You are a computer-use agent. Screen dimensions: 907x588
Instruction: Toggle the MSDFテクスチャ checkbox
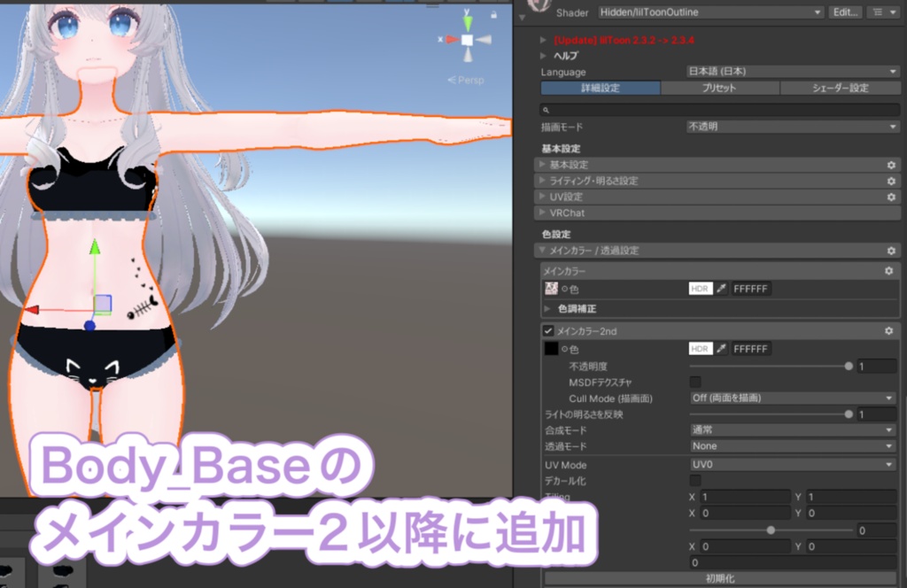tap(695, 382)
